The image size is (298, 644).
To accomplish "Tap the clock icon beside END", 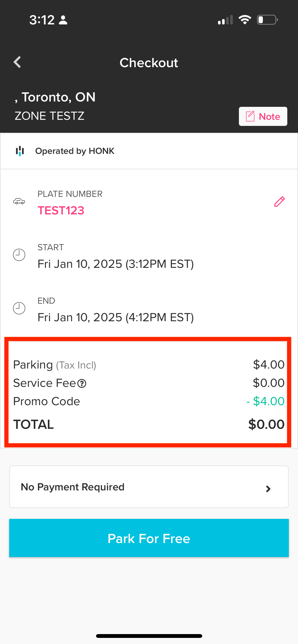I will (x=19, y=308).
